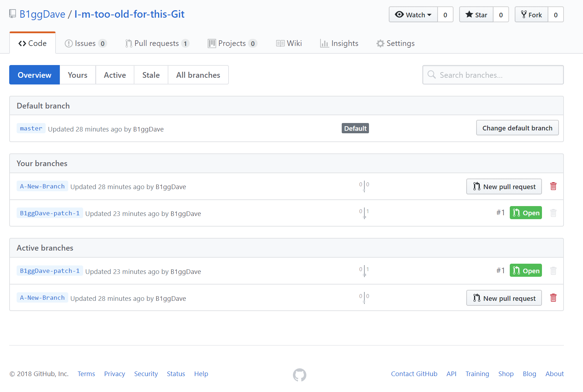Star this repository
The width and height of the screenshot is (583, 392).
point(476,14)
